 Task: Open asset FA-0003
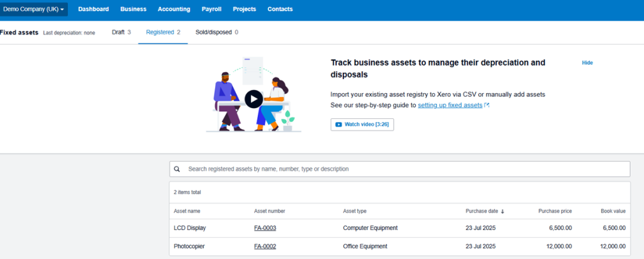pos(265,228)
